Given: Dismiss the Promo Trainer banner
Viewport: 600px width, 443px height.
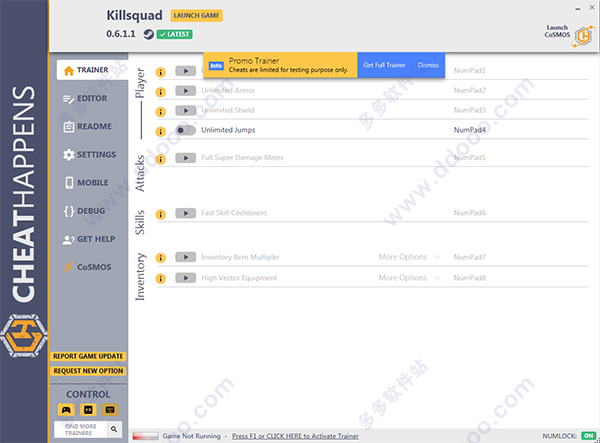Looking at the screenshot, I should point(428,65).
